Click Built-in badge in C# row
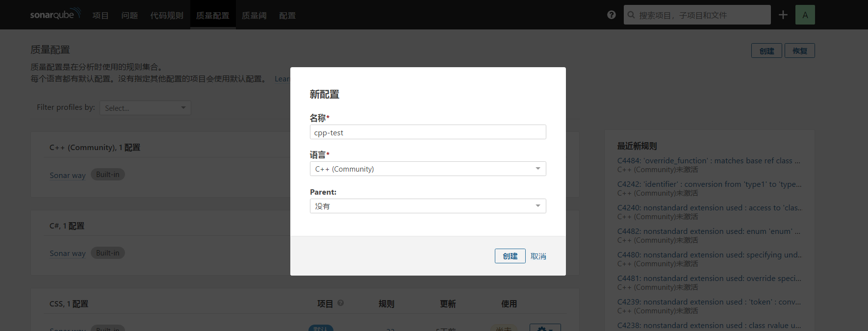 tap(108, 253)
